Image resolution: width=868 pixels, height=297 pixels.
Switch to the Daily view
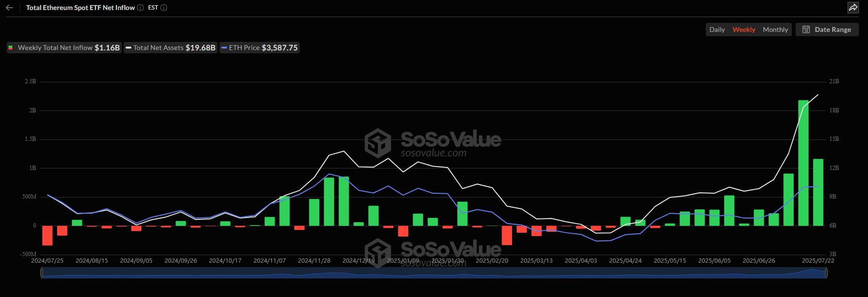click(x=717, y=30)
